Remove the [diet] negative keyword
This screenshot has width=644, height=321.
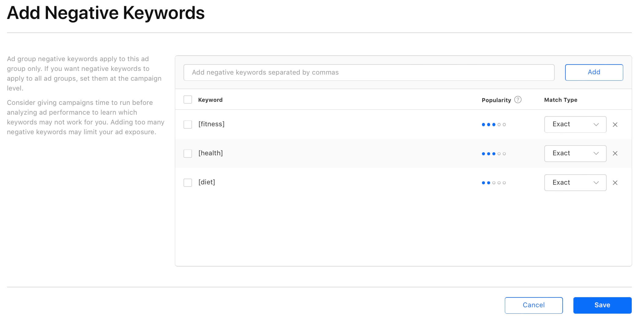click(x=615, y=183)
